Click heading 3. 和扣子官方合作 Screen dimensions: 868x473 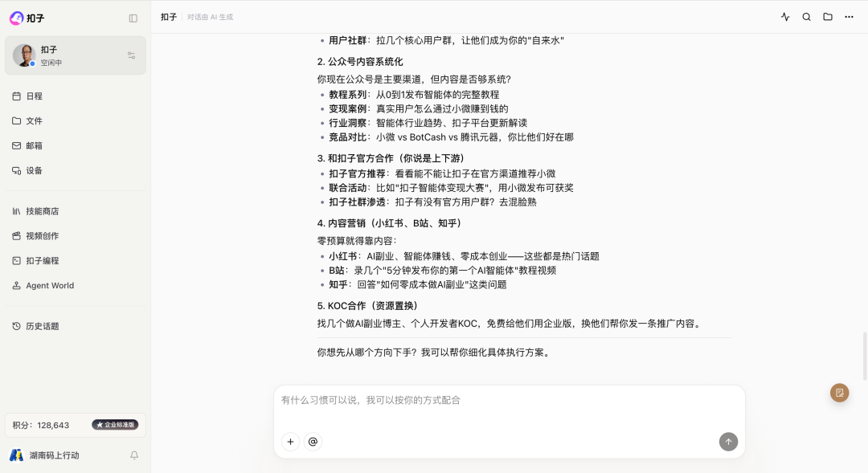[x=391, y=158]
